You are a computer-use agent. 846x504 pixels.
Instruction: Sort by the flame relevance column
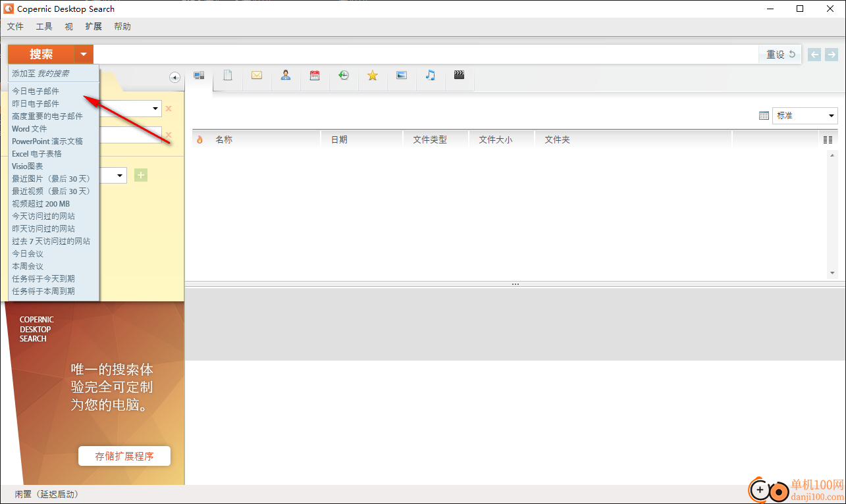(x=200, y=139)
